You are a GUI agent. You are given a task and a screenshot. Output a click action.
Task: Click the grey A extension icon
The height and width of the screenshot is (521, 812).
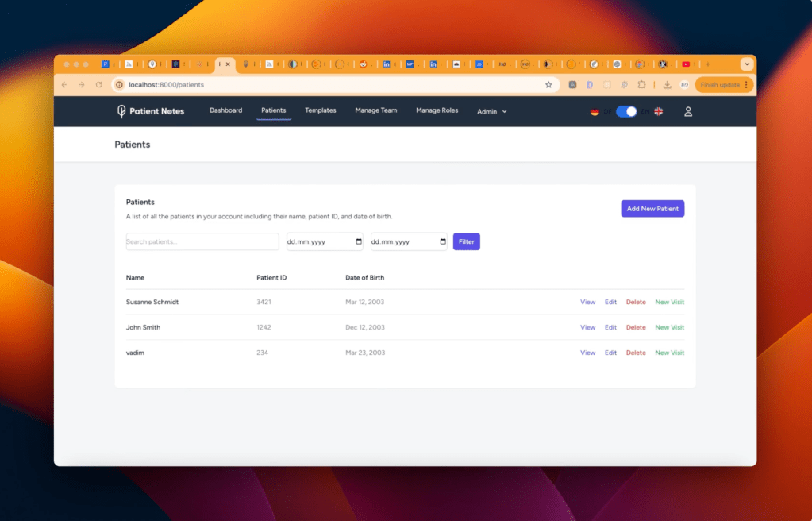[572, 84]
